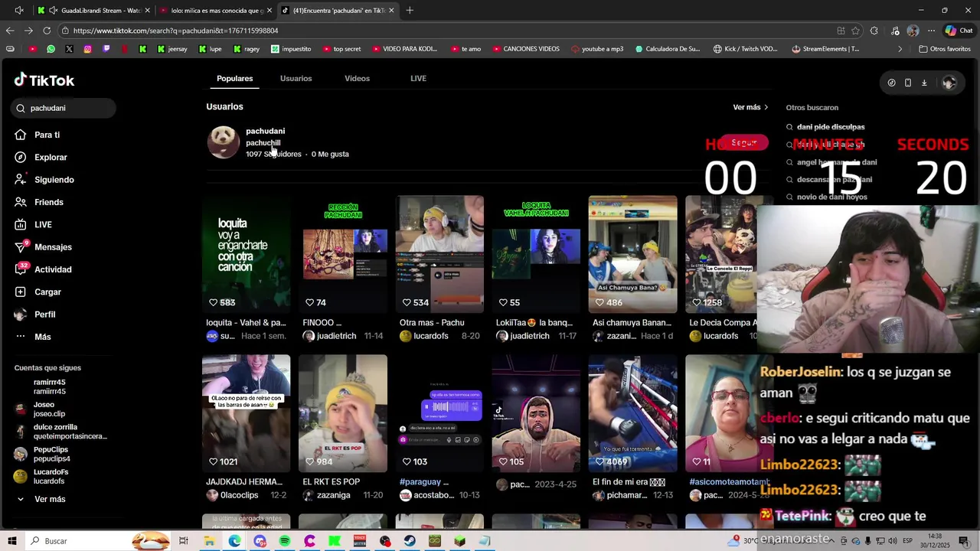The width and height of the screenshot is (980, 551).
Task: Open the #paraguay video thumbnail
Action: [x=439, y=413]
